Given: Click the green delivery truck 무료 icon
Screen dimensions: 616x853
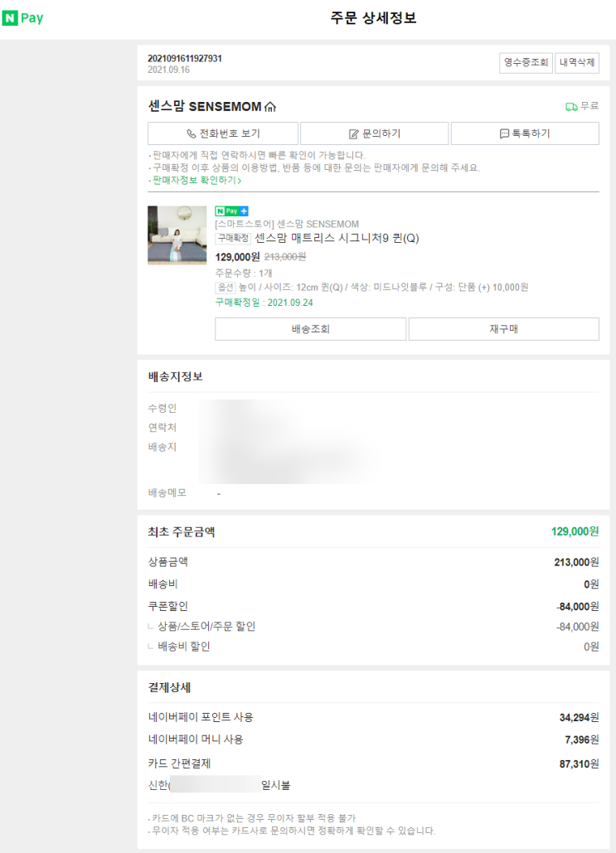Looking at the screenshot, I should click(571, 107).
